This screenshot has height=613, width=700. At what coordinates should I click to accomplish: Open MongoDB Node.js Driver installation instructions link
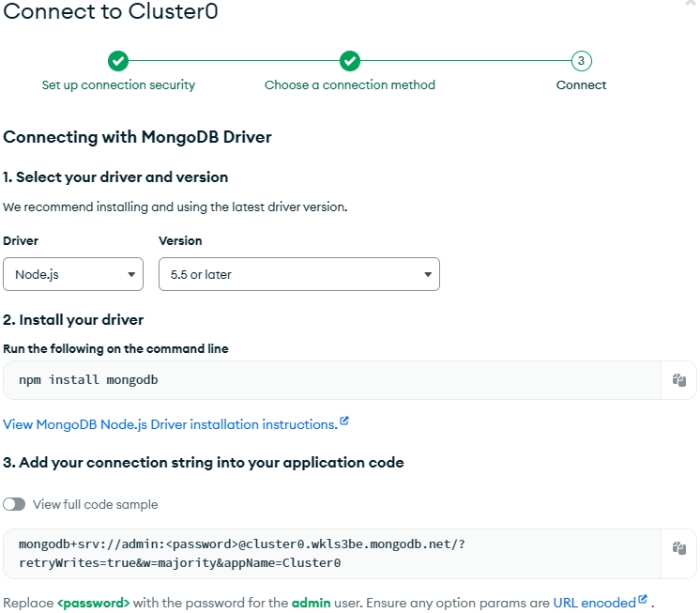tap(170, 424)
